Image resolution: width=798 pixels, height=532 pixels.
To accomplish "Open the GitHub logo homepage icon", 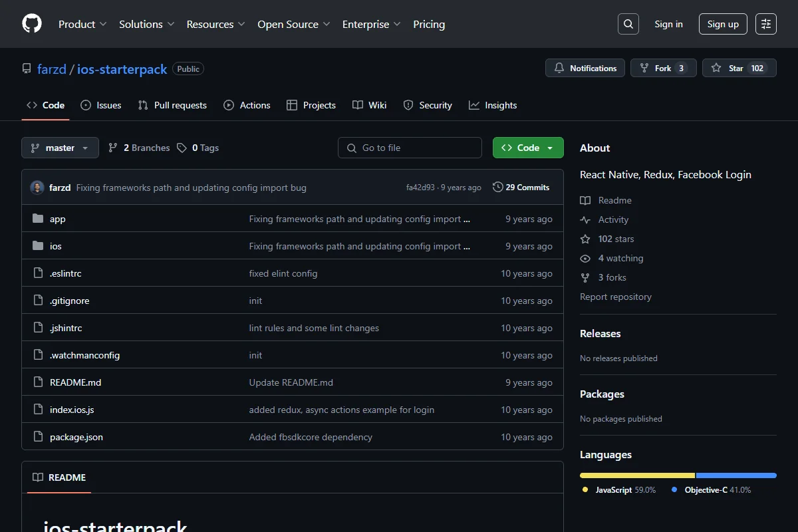I will click(32, 24).
